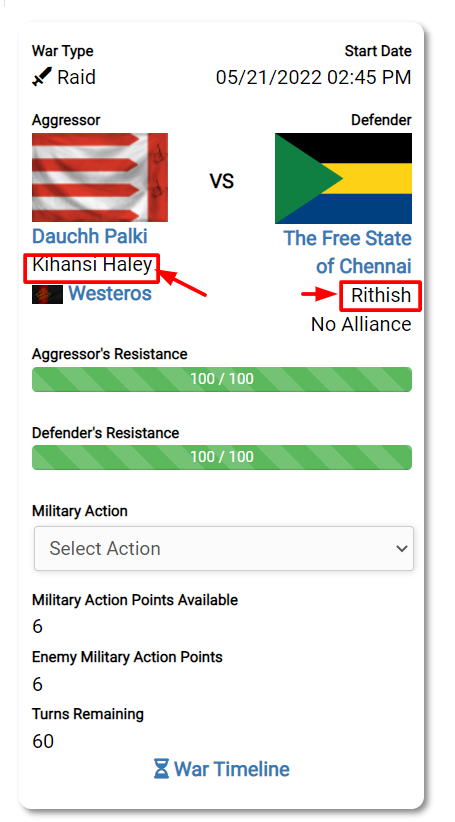Click the start date 05/21/2022 02:45 PM
Viewport: 455px width, 822px height.
[313, 77]
